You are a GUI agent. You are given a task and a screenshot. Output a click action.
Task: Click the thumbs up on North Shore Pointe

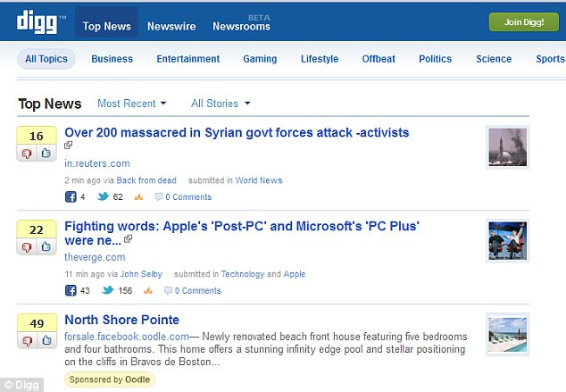[46, 340]
